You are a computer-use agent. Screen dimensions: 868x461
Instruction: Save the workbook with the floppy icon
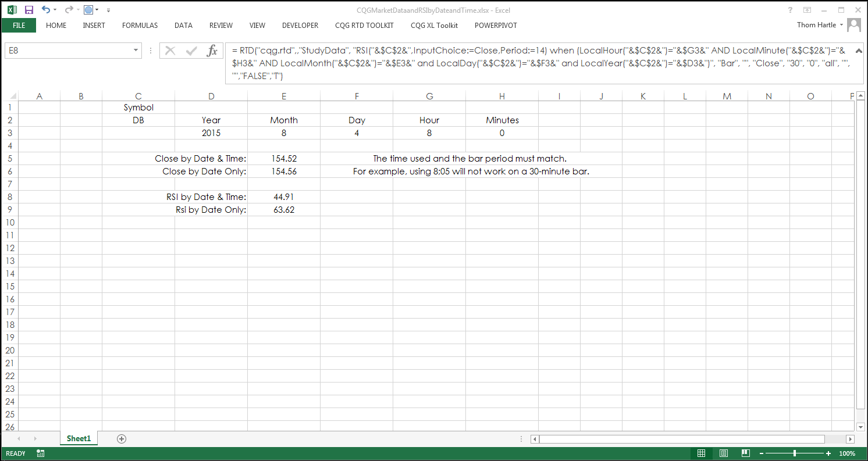(29, 10)
